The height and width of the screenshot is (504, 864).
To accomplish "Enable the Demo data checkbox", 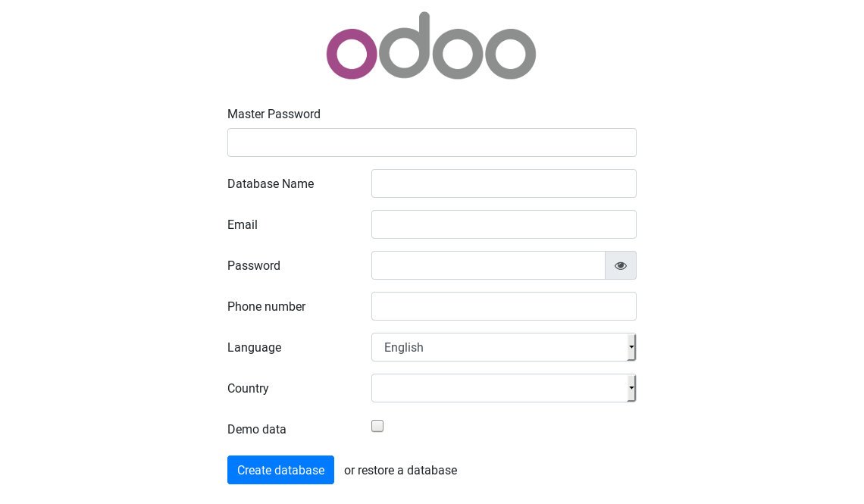I will click(377, 426).
